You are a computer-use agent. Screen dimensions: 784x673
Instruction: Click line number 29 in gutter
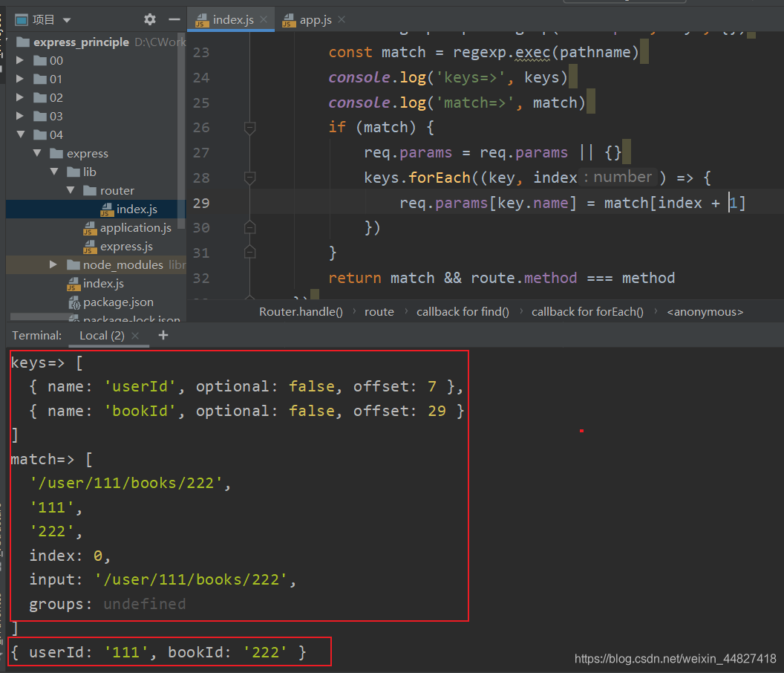(x=201, y=203)
